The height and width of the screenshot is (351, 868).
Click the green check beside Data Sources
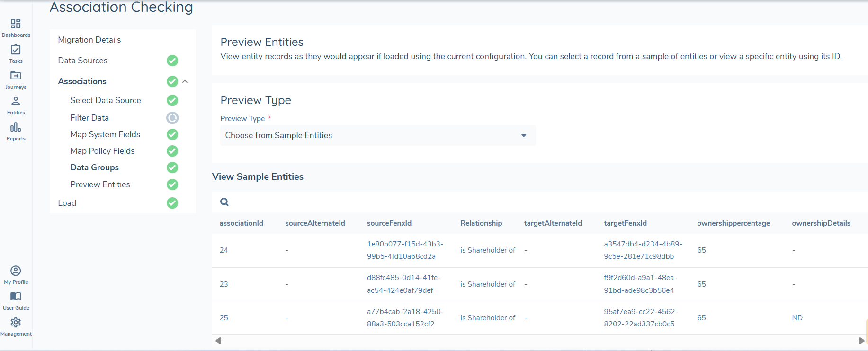click(172, 61)
